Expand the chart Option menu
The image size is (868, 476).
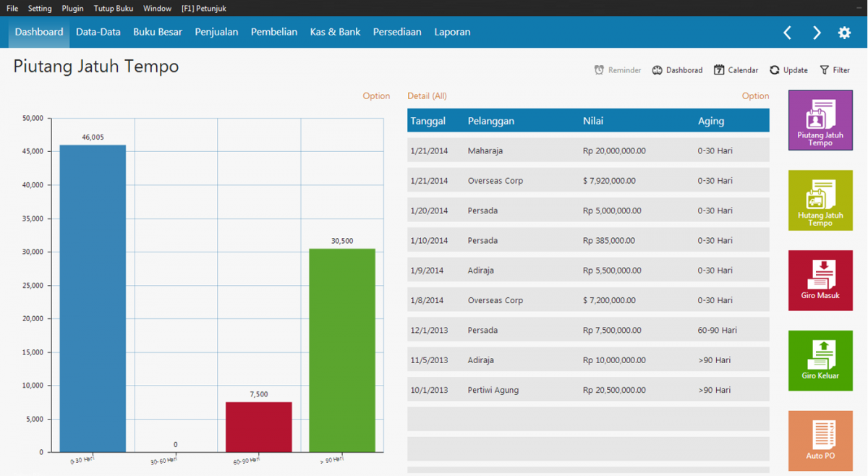(376, 95)
